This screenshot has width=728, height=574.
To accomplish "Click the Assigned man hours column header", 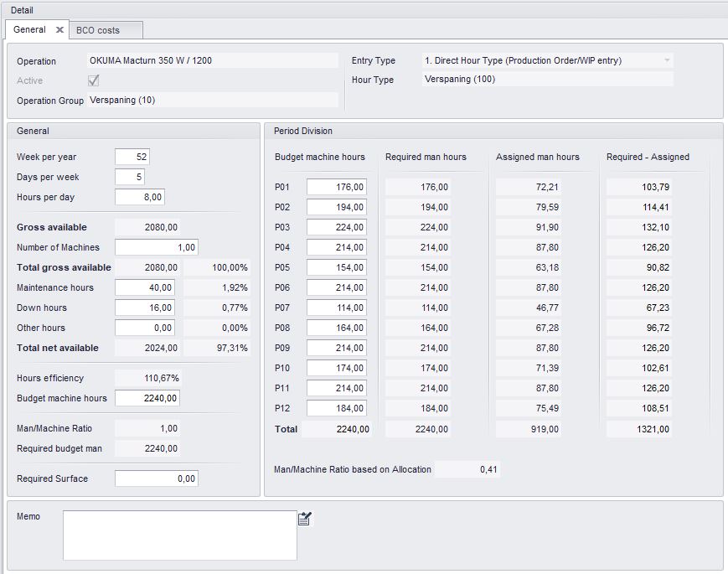I will click(538, 157).
